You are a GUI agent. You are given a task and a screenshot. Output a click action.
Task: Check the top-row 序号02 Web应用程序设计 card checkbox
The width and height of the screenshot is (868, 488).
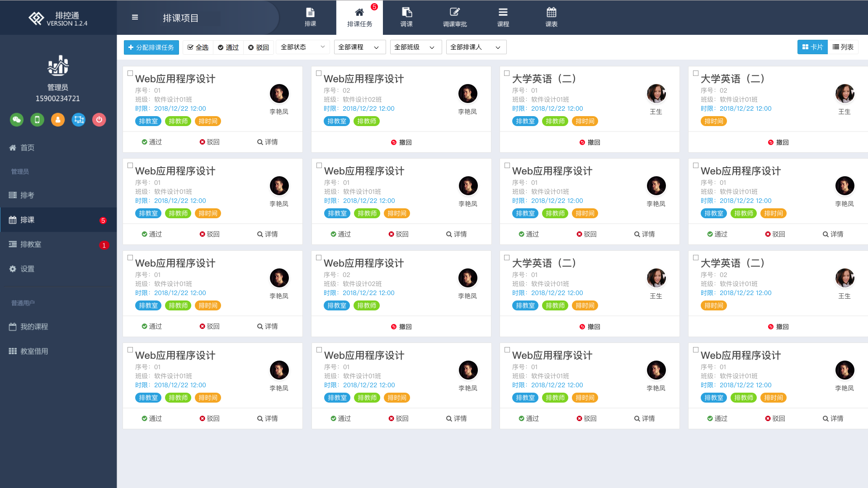[x=319, y=73]
